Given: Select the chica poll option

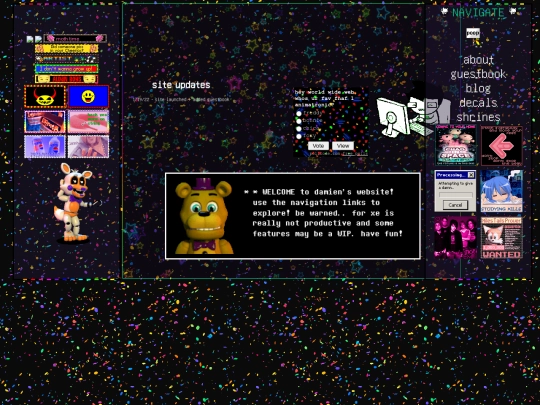Looking at the screenshot, I should (x=299, y=128).
